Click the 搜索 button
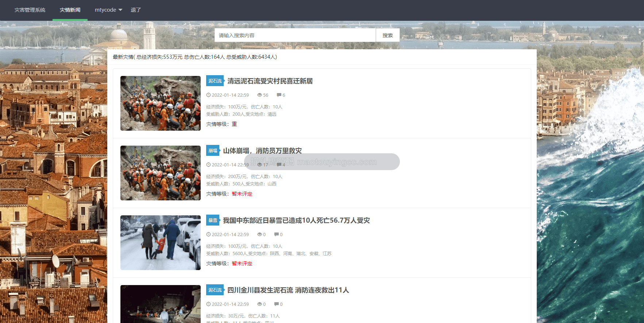Image resolution: width=644 pixels, height=323 pixels. click(x=387, y=35)
